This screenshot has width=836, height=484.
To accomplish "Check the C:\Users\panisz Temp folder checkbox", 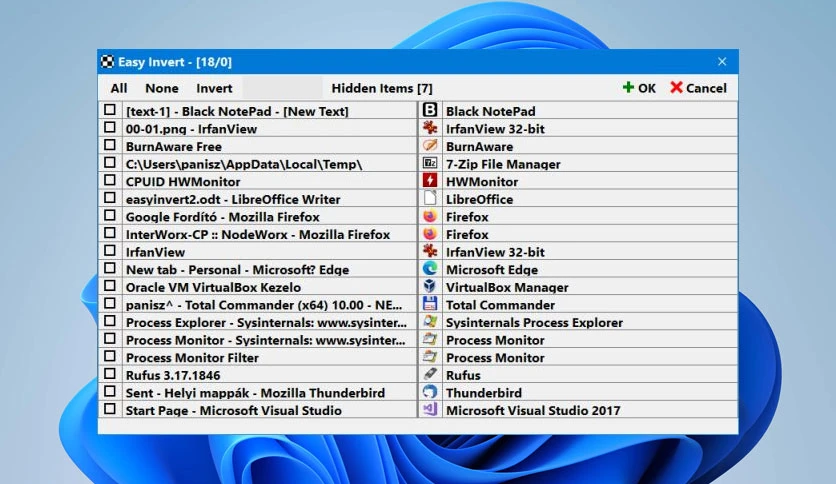I will point(110,162).
